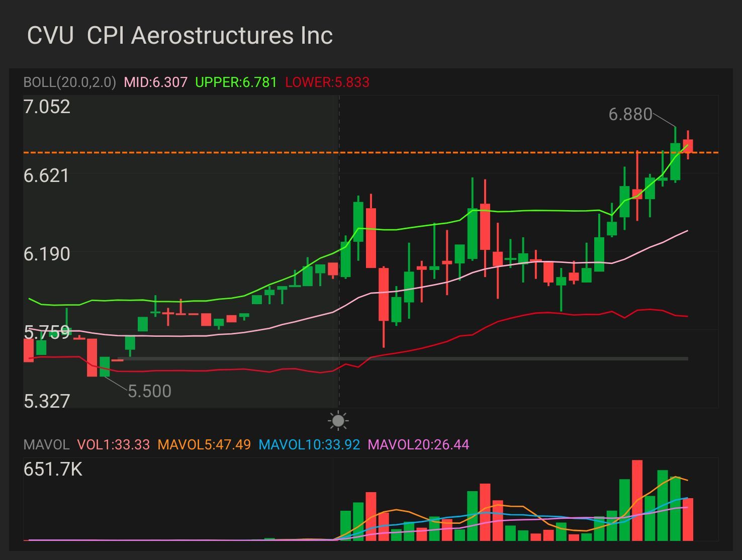The height and width of the screenshot is (560, 742).
Task: Select the UPPER:6.781 Bollinger value
Action: point(236,82)
